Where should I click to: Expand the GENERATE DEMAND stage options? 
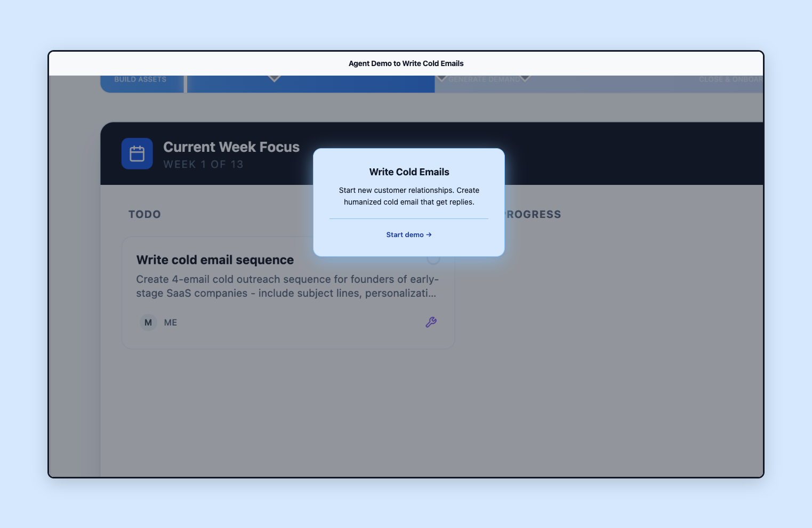(484, 79)
